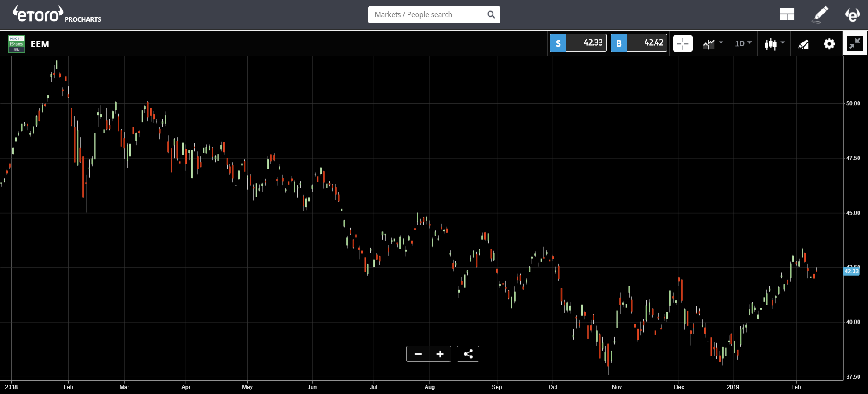The height and width of the screenshot is (394, 868).
Task: Click the search magnifier icon
Action: [491, 14]
